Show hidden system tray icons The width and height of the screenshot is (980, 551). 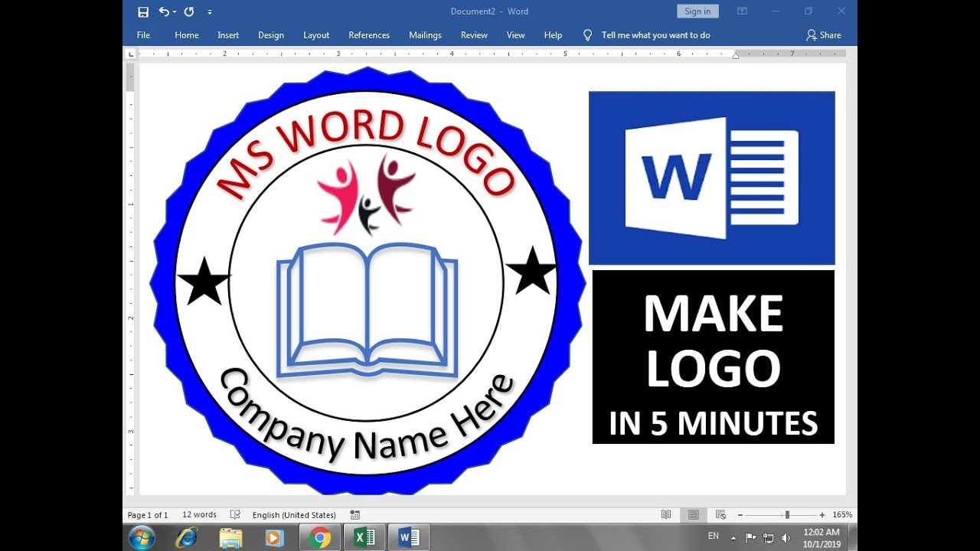[x=734, y=537]
